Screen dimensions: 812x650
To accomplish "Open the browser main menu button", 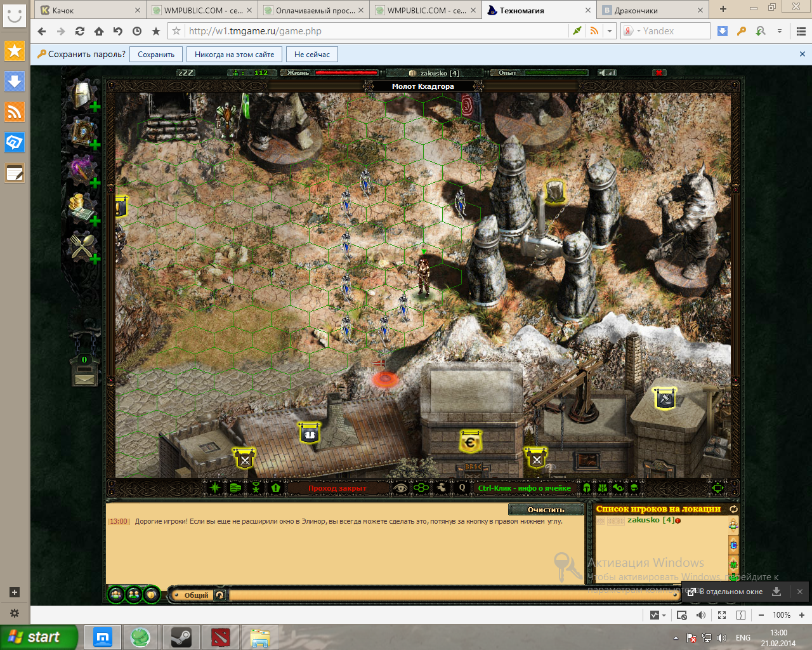I will pos(801,30).
